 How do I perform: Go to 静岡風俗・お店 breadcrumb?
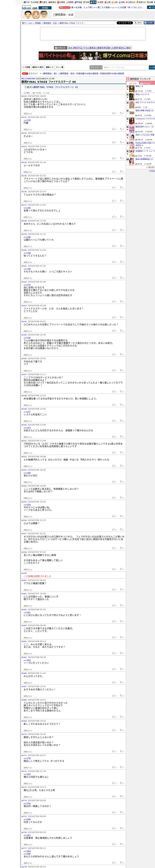pyautogui.click(x=50, y=23)
